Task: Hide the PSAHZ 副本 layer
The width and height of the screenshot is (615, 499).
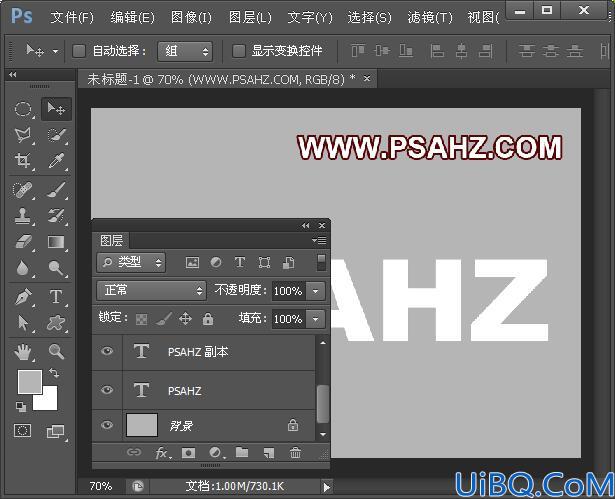Action: [x=107, y=351]
